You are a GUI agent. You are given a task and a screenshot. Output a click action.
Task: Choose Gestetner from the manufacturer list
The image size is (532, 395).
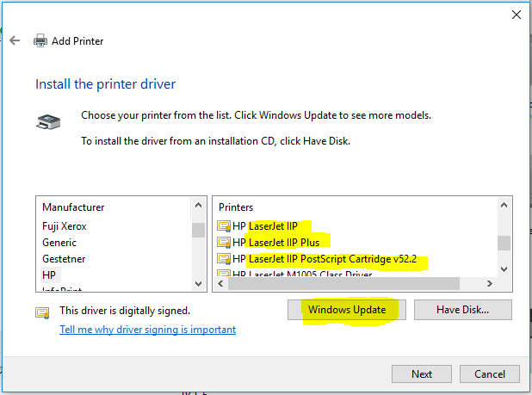click(x=64, y=259)
